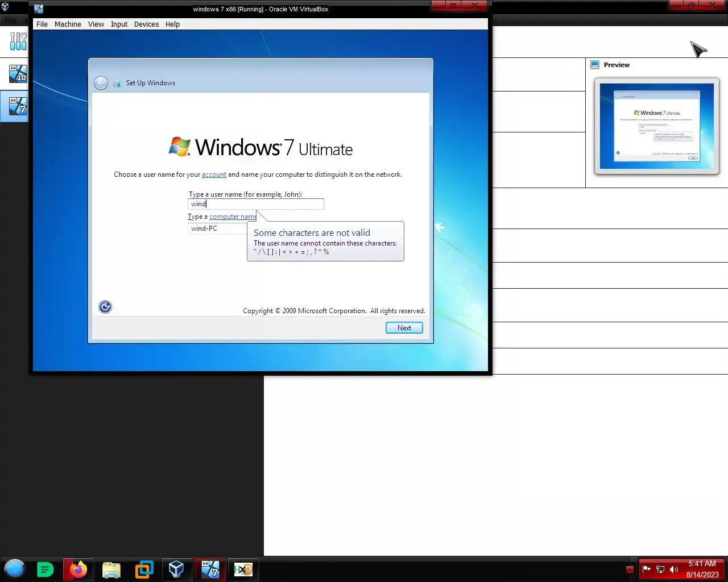
Task: Open the Tools icon in VirtualBox Manager
Action: (x=18, y=41)
